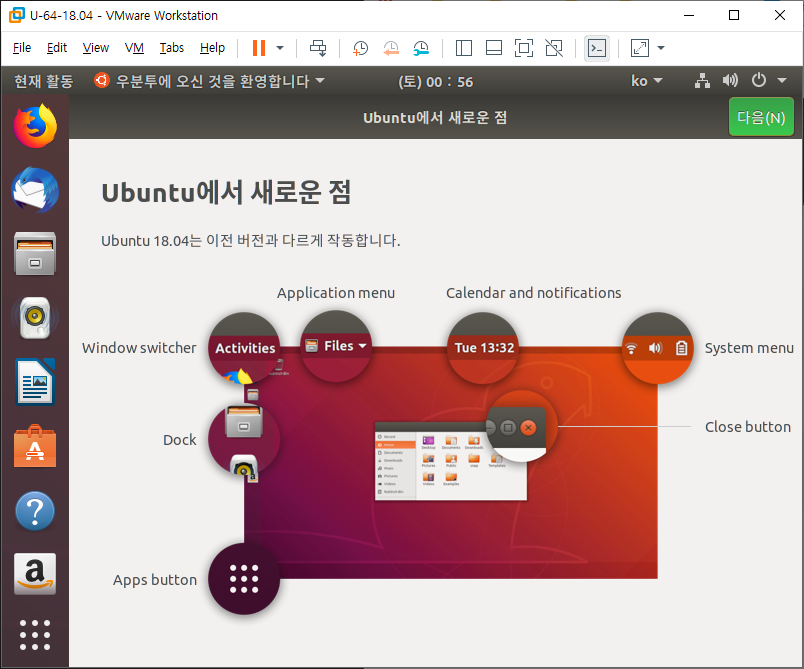The image size is (804, 669).
Task: Show the console view icon
Action: (597, 48)
